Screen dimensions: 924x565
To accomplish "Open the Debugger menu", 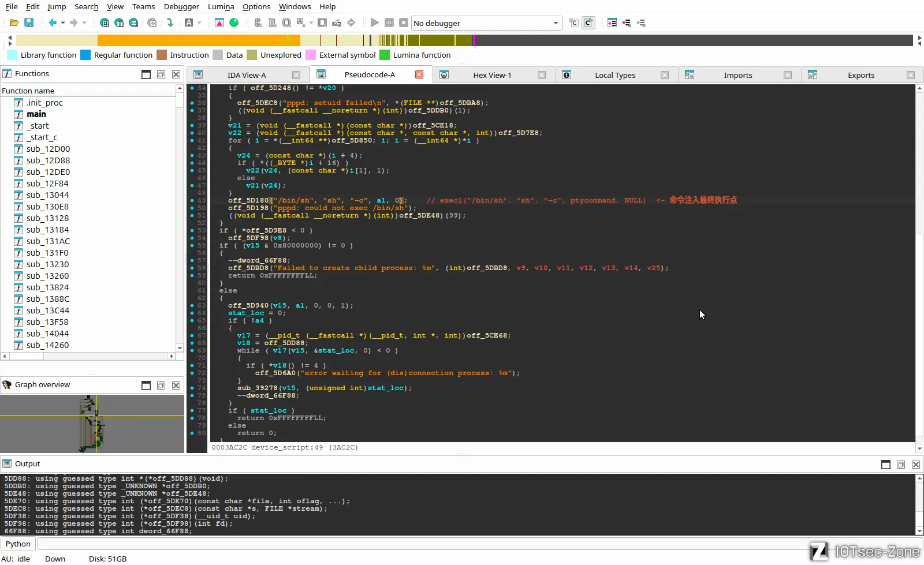I will [181, 6].
